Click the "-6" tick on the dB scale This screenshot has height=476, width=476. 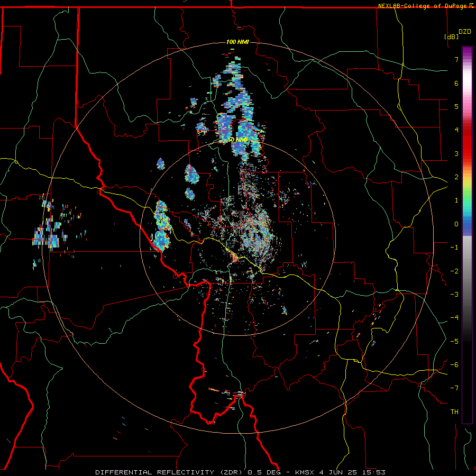454,365
